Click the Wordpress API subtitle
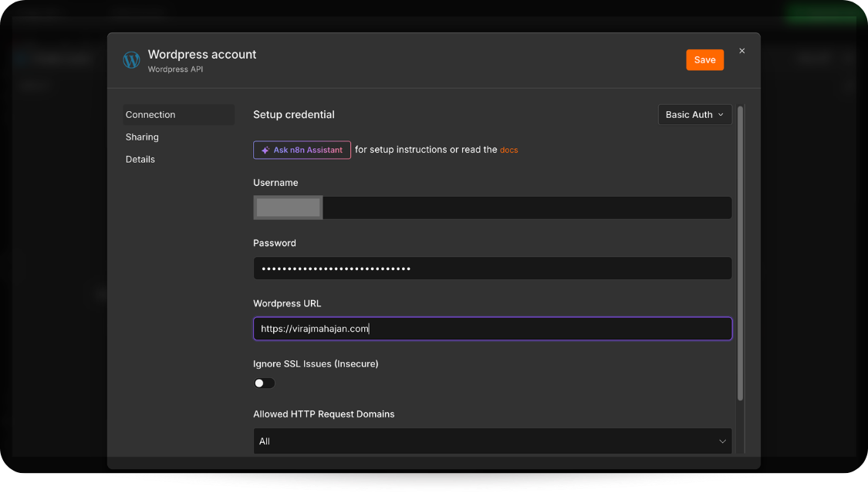Image resolution: width=868 pixels, height=500 pixels. [175, 69]
